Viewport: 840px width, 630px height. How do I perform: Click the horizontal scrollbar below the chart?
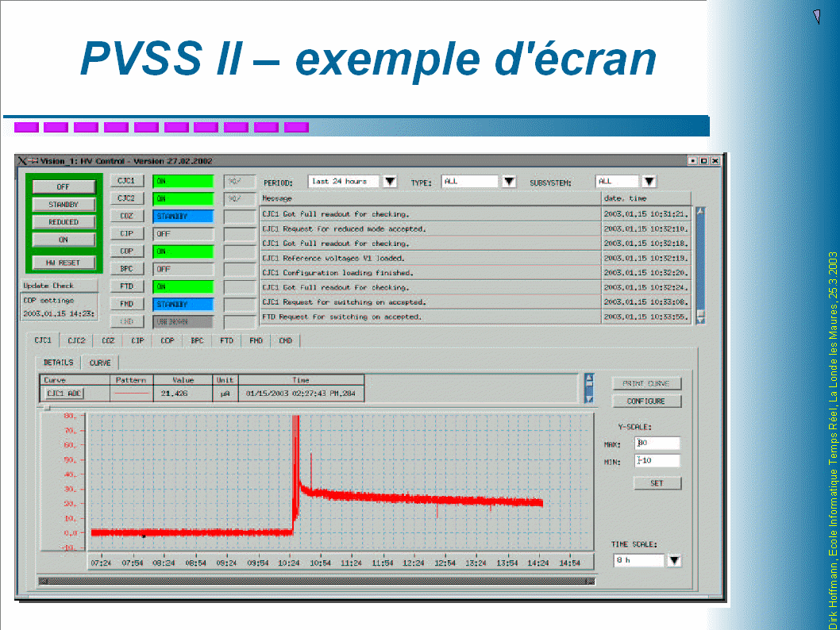[317, 582]
